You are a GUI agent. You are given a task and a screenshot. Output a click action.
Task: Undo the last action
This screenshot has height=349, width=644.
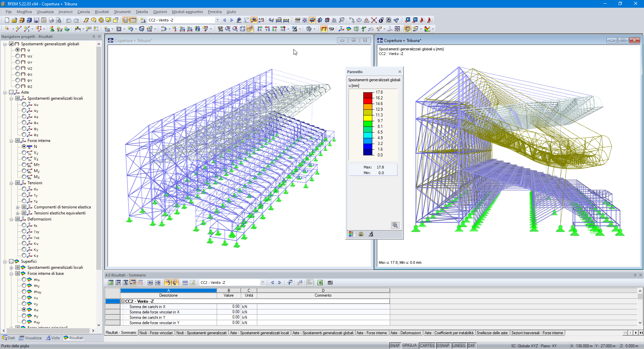[x=68, y=20]
